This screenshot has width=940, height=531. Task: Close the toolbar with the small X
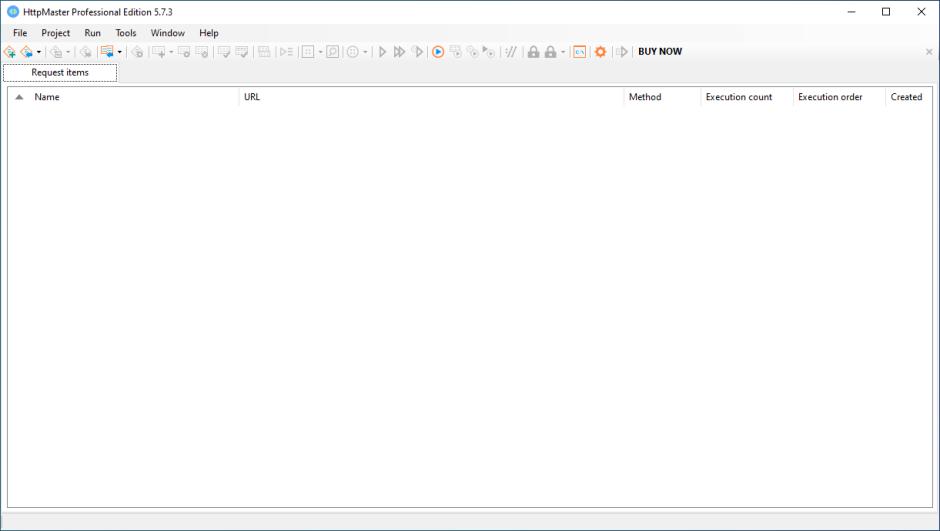pyautogui.click(x=929, y=52)
